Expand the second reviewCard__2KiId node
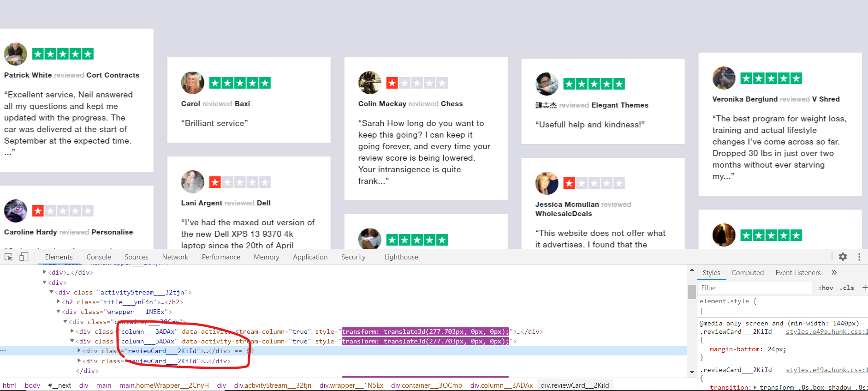The width and height of the screenshot is (868, 391). [x=79, y=361]
